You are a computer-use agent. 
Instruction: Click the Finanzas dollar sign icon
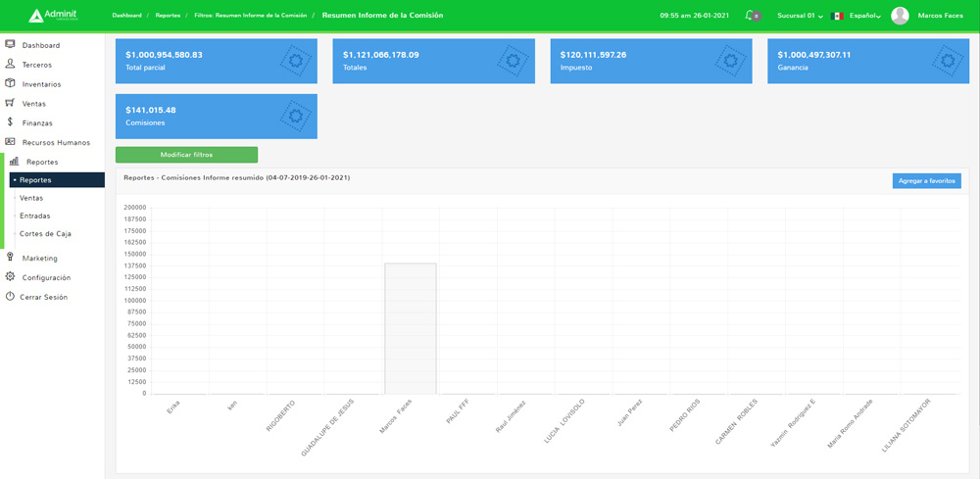(x=10, y=122)
